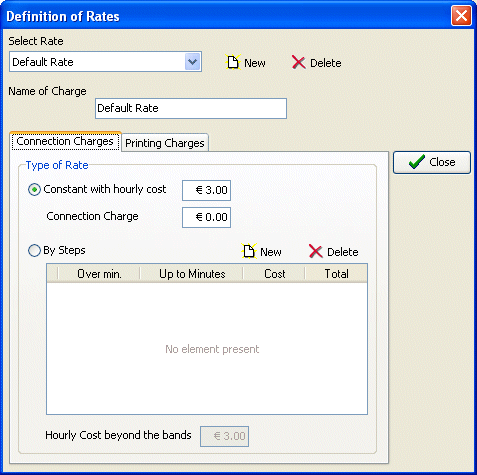Click the Up to Minutes column header

(x=192, y=274)
